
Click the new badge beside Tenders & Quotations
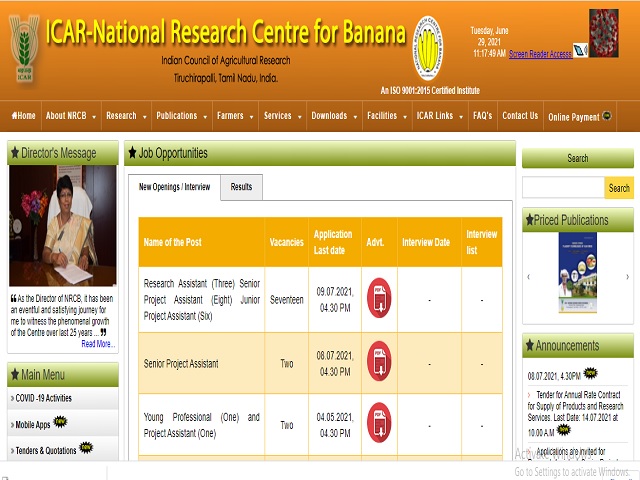tap(86, 448)
